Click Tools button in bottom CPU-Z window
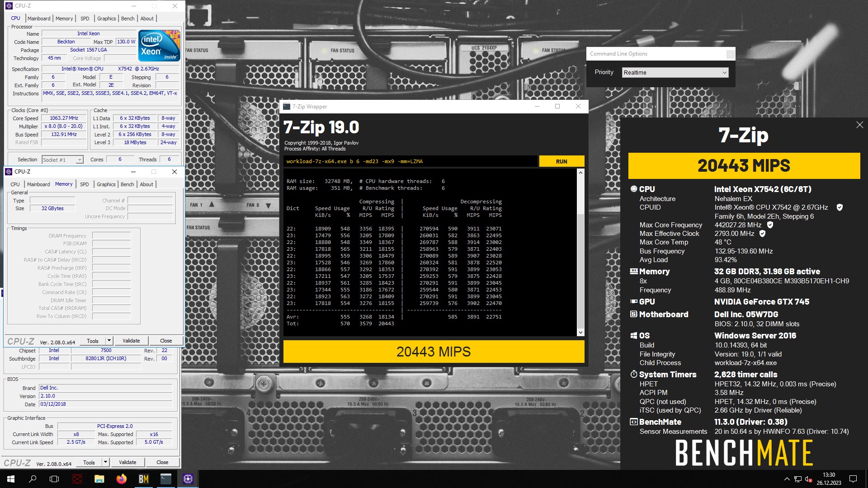 (89, 462)
